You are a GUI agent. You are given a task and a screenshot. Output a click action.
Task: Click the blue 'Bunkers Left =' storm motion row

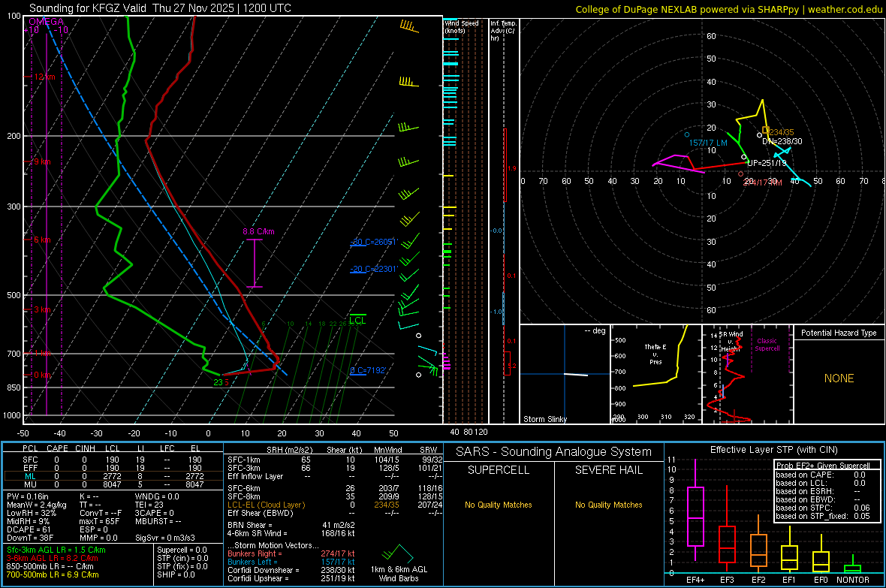coord(291,562)
